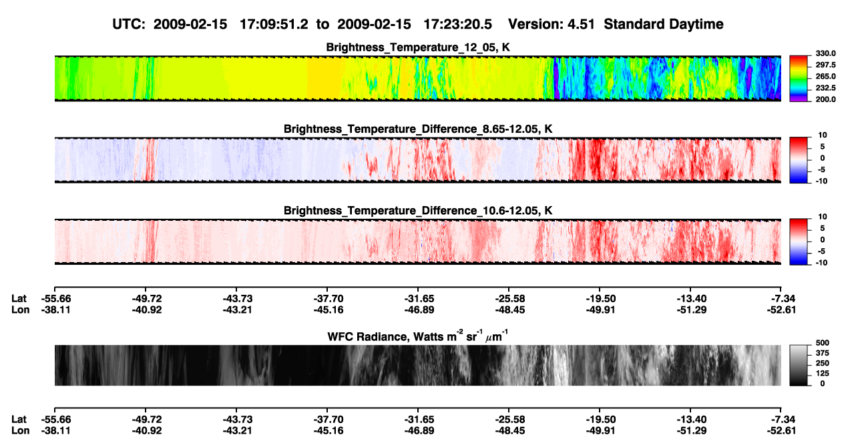Click the 'Lat' label above the WFC Radiance panel
The height and width of the screenshot is (445, 868).
(19, 298)
